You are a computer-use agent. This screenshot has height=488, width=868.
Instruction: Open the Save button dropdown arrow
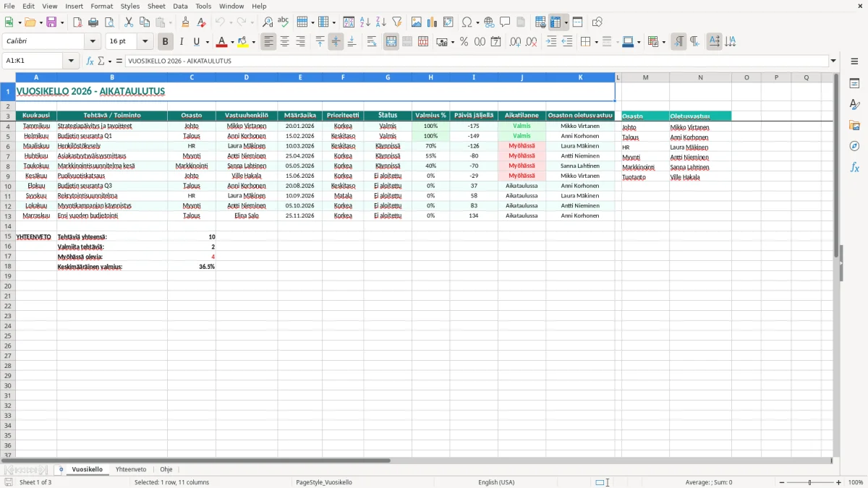click(x=62, y=22)
